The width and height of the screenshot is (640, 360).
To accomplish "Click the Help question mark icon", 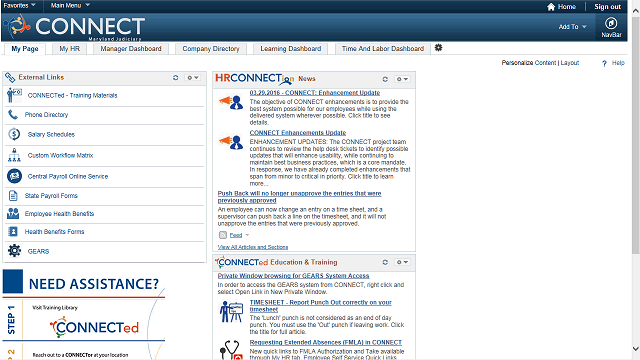I will coord(604,63).
